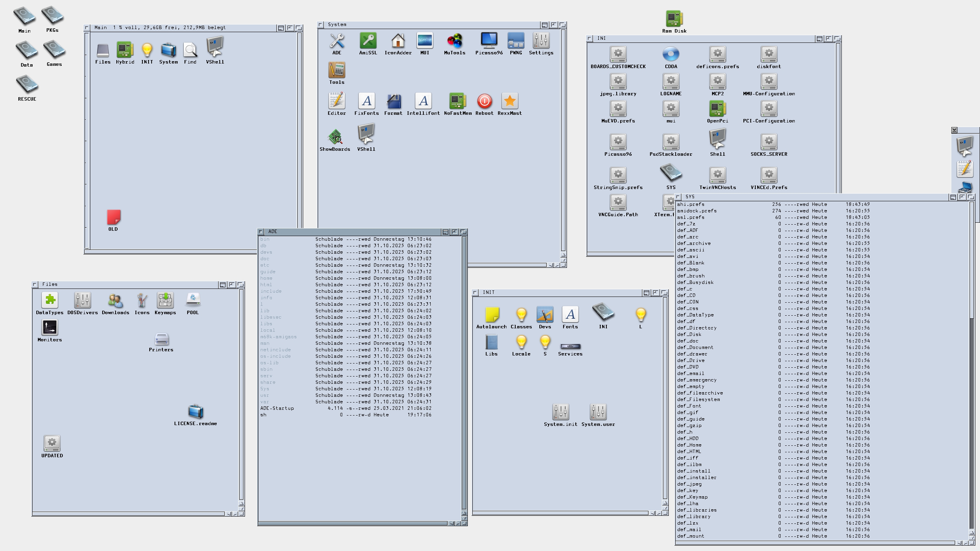This screenshot has width=980, height=551.
Task: Open the DataTypes drawer in the Files window
Action: pyautogui.click(x=50, y=300)
